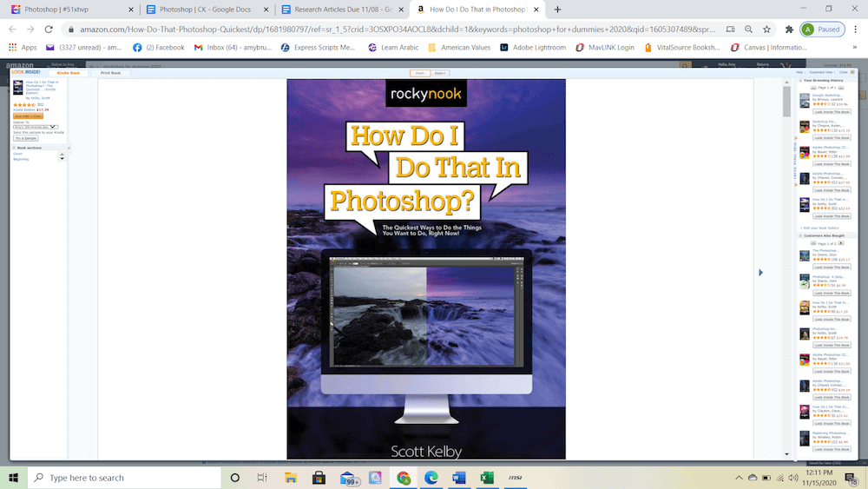Open Microsoft Edge on taskbar
This screenshot has width=868, height=489.
(x=431, y=478)
